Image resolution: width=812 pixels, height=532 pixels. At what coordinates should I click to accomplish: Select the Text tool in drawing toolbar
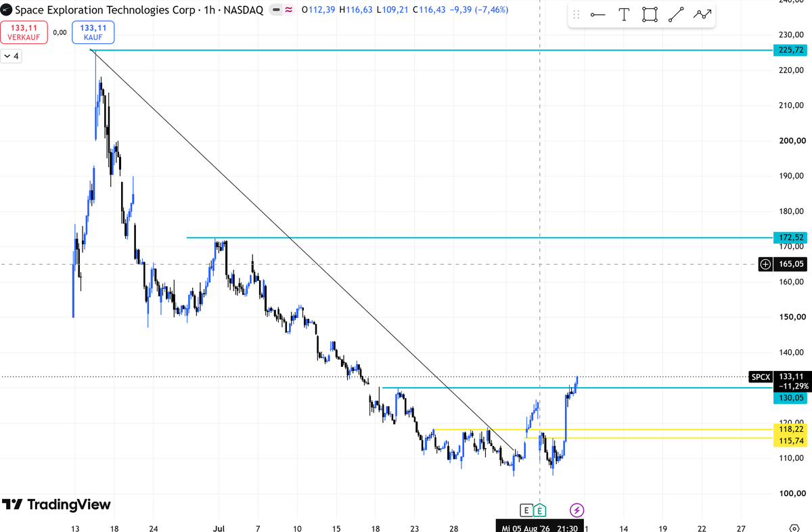[x=624, y=15]
